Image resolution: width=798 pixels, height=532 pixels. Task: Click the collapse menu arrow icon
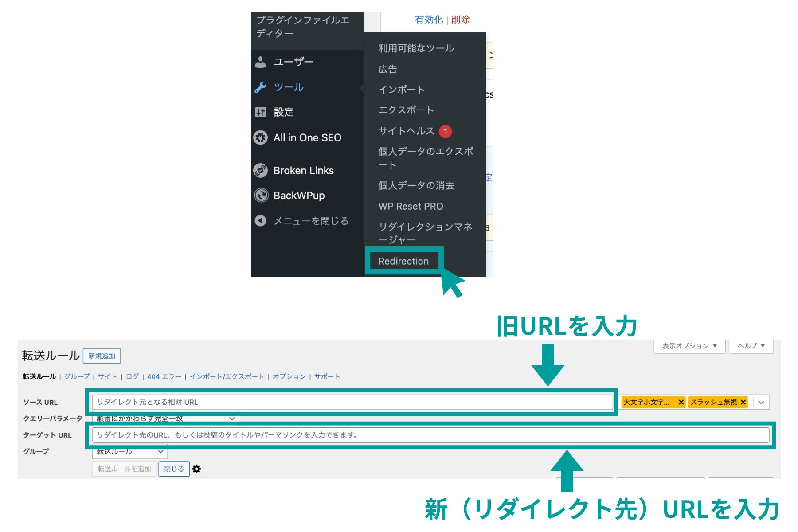(x=261, y=220)
